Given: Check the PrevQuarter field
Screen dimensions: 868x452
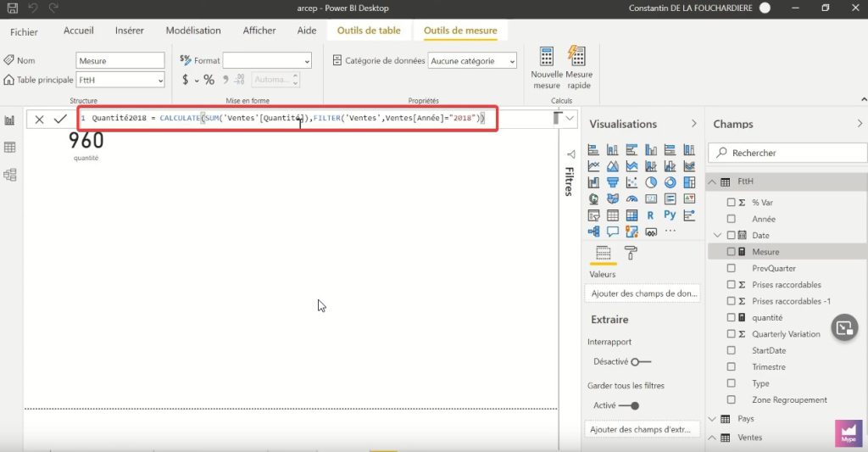Looking at the screenshot, I should [731, 268].
